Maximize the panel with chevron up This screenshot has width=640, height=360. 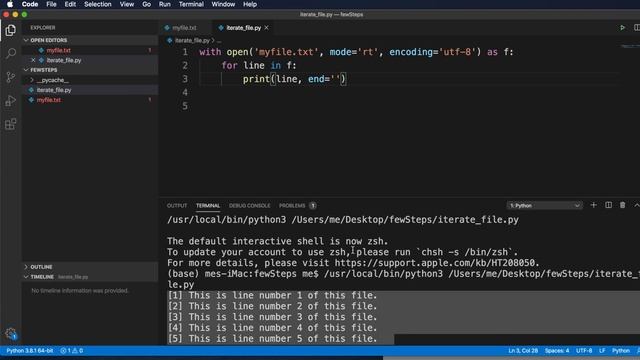(637, 205)
